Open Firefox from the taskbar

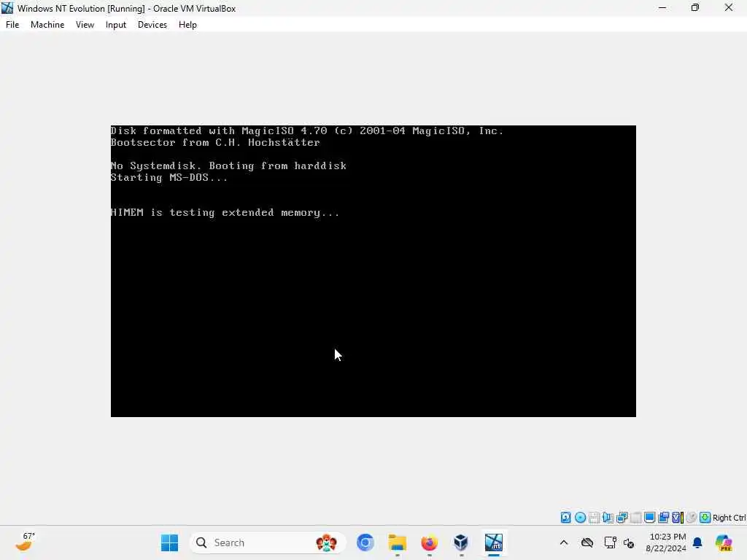[x=429, y=542]
